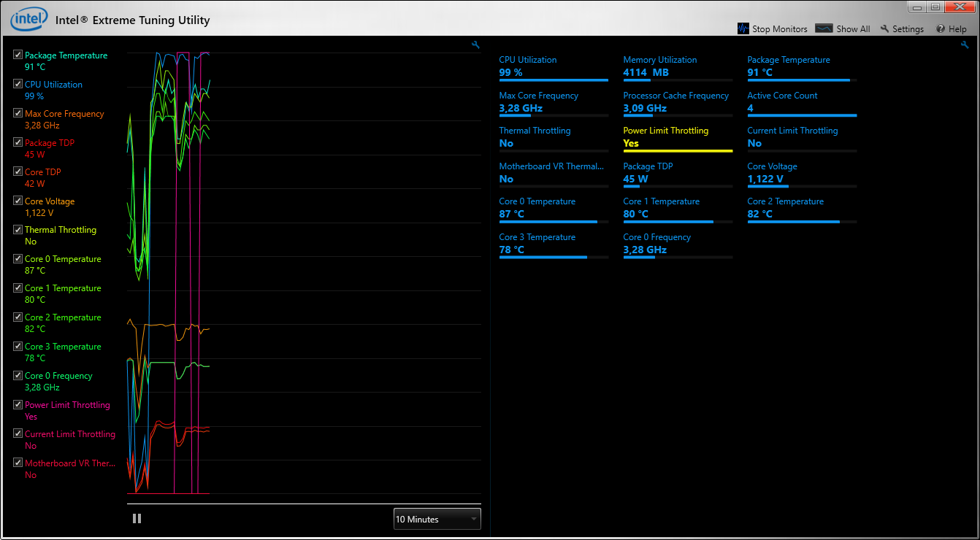Screen dimensions: 980x540
Task: Toggle the Core 3 Temperature checkbox
Action: (x=18, y=346)
